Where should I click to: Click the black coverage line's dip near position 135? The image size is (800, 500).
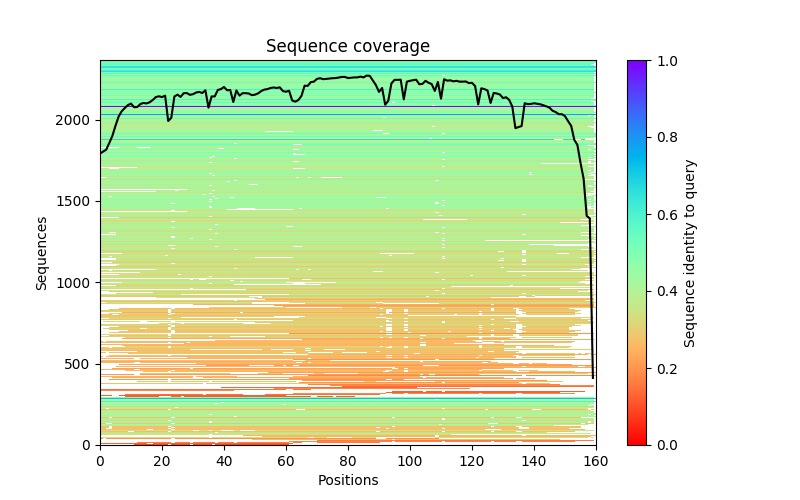[x=516, y=127]
